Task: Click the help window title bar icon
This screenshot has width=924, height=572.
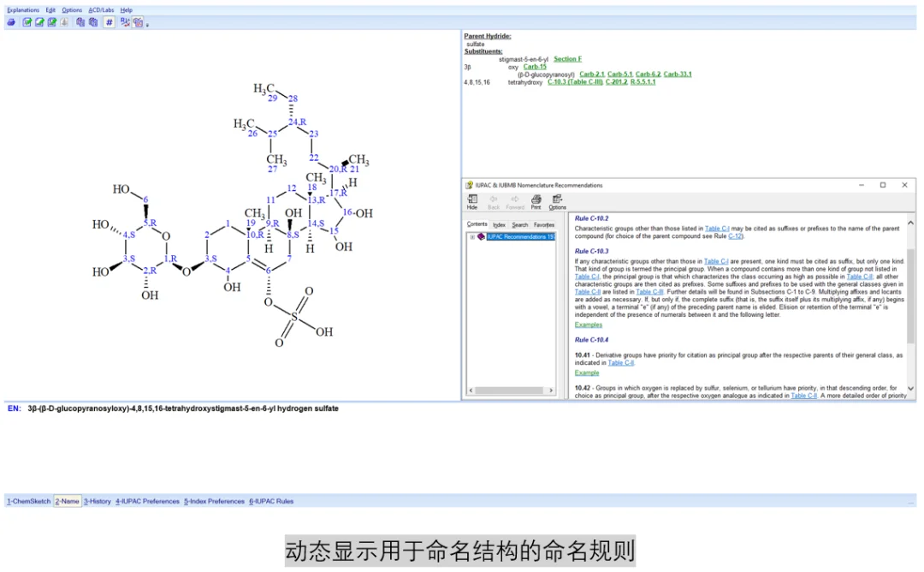Action: pyautogui.click(x=469, y=185)
